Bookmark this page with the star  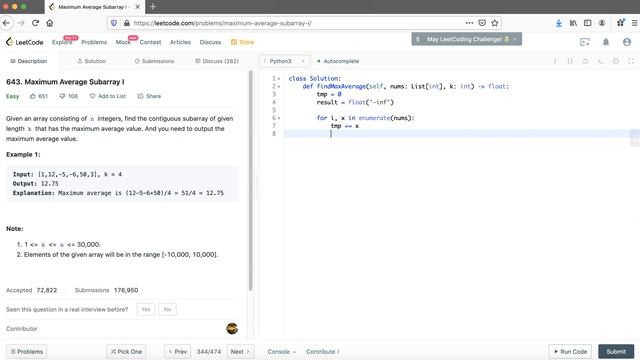tap(495, 23)
